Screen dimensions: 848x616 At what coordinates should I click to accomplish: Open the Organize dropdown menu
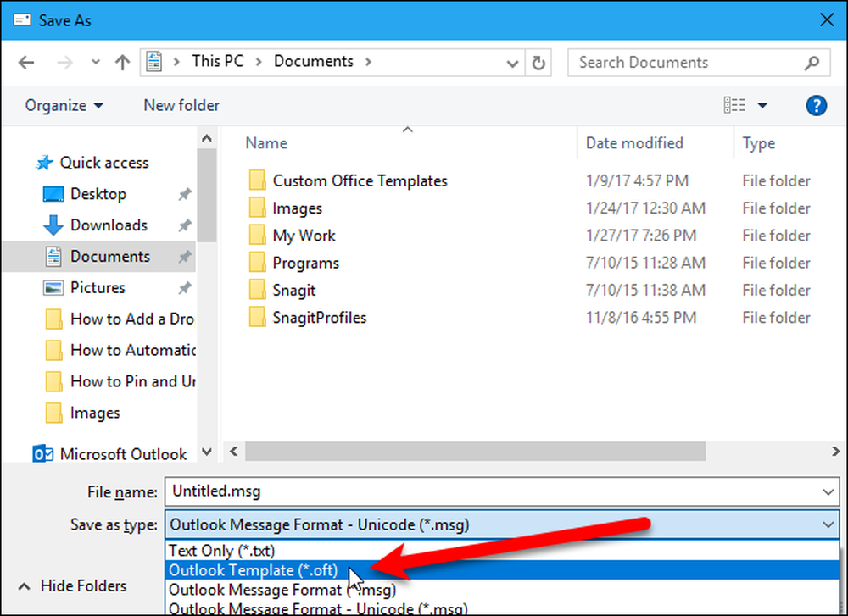[64, 105]
